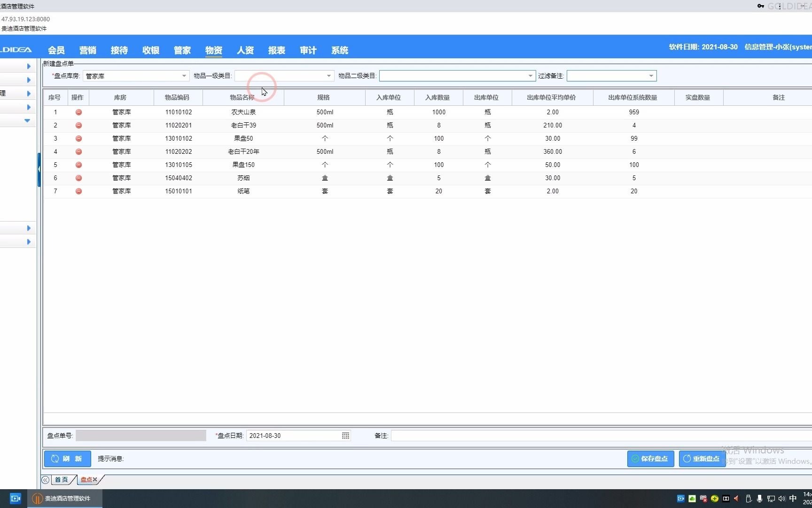Image resolution: width=812 pixels, height=508 pixels.
Task: Select cell 15040402 item code
Action: [179, 178]
